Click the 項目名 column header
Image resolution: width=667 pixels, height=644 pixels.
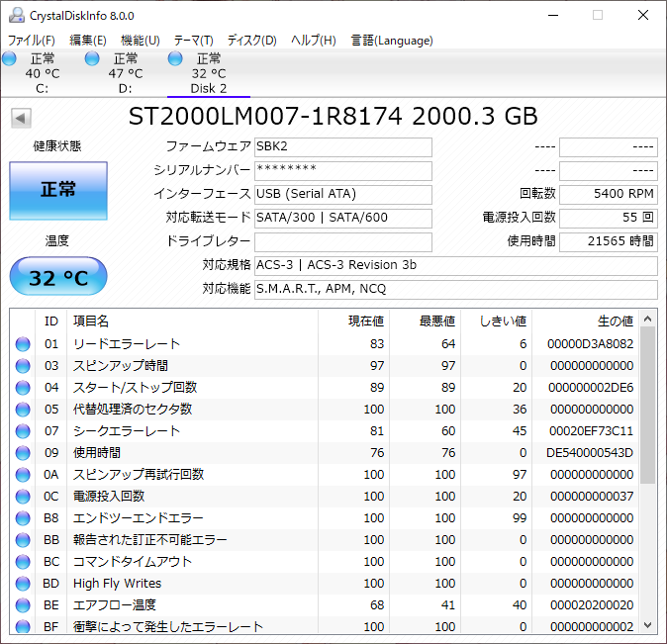click(x=192, y=321)
